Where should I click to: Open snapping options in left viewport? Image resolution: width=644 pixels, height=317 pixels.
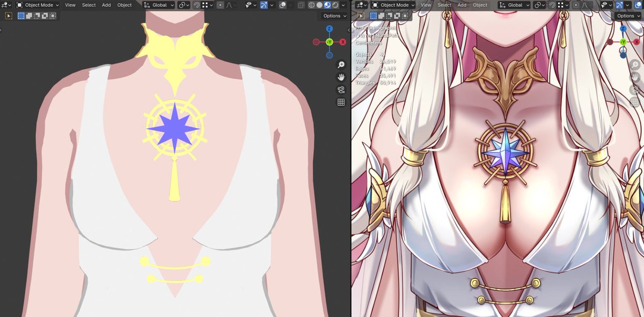pos(207,5)
